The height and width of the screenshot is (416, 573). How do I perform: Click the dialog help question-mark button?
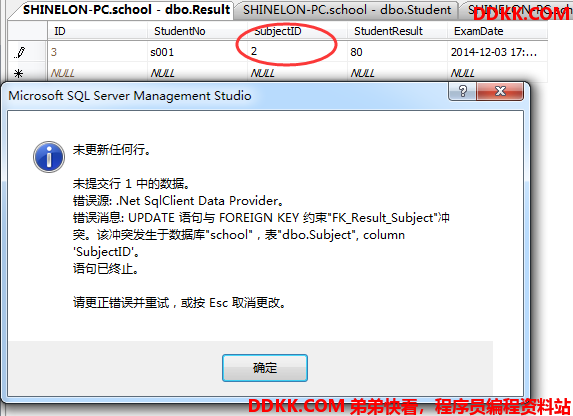click(x=462, y=91)
